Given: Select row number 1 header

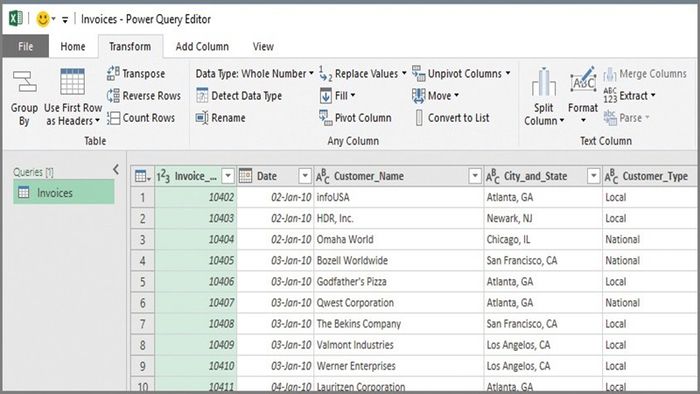Looking at the screenshot, I should (x=142, y=197).
